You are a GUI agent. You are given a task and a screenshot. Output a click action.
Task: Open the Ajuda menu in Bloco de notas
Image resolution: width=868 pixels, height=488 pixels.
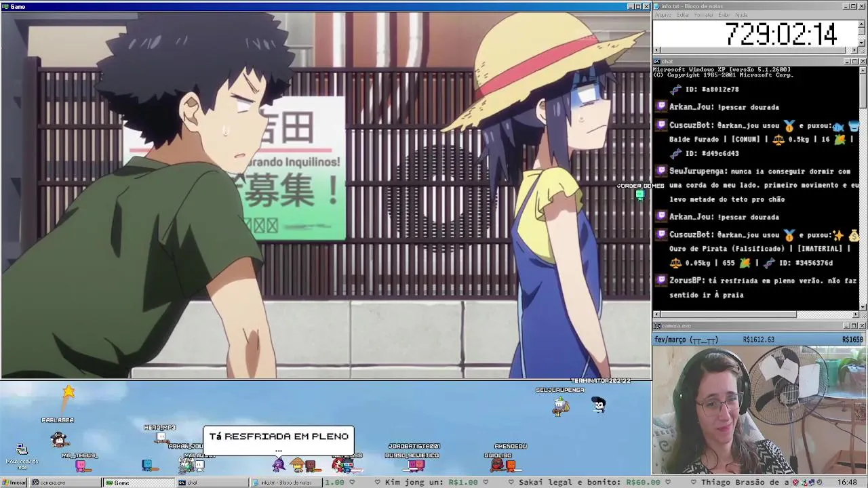tap(741, 15)
